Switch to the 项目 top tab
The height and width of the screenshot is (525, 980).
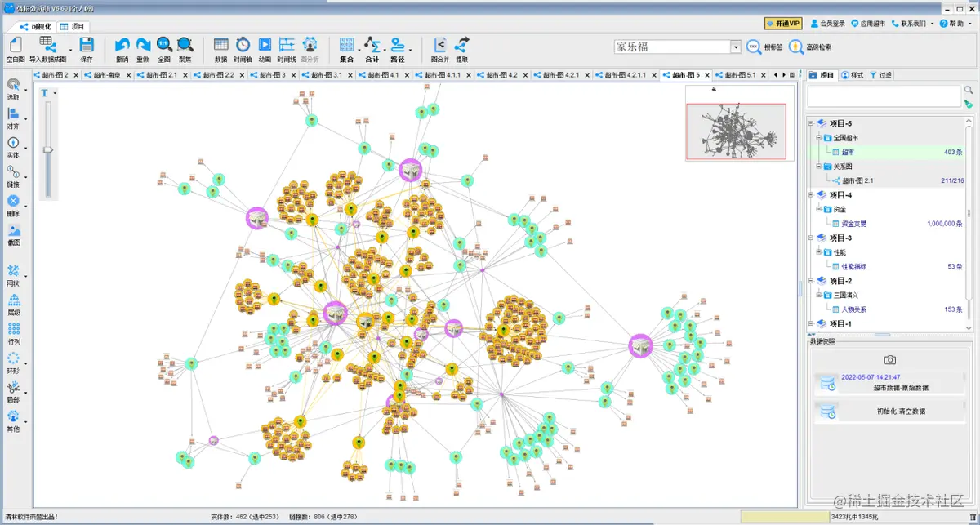(72, 26)
